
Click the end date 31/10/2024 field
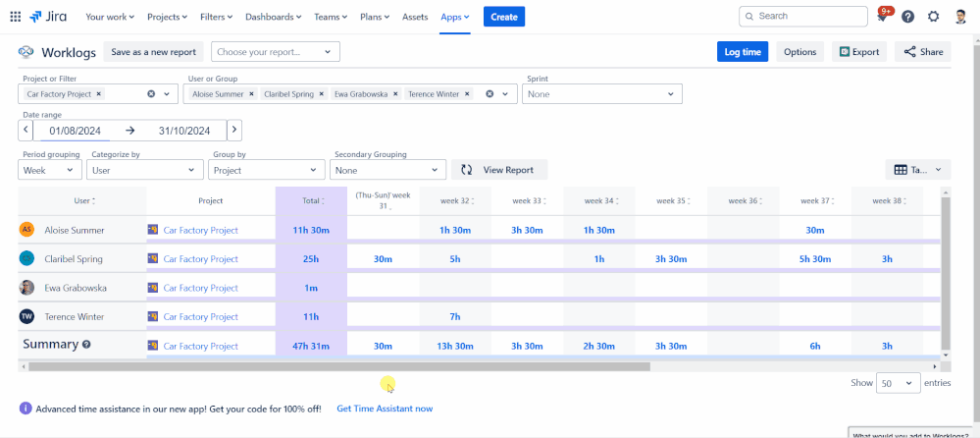pos(184,131)
